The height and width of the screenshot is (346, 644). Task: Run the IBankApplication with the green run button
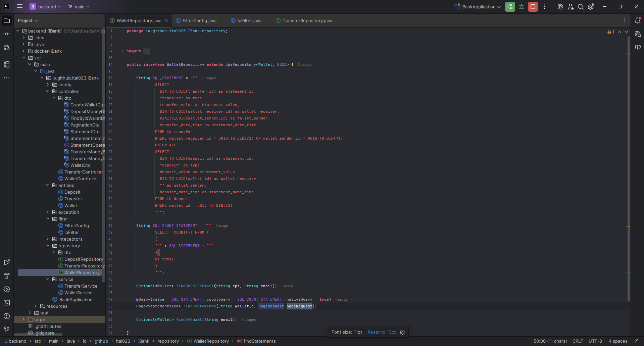point(510,7)
